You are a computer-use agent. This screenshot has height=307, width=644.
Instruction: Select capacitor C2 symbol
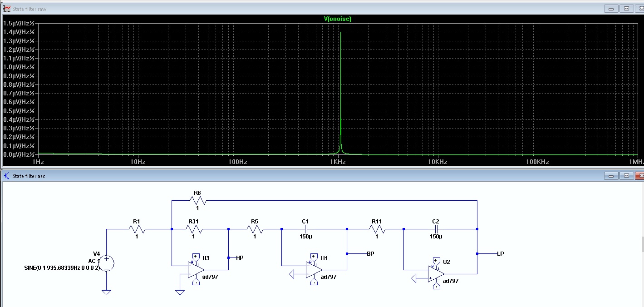(x=436, y=229)
